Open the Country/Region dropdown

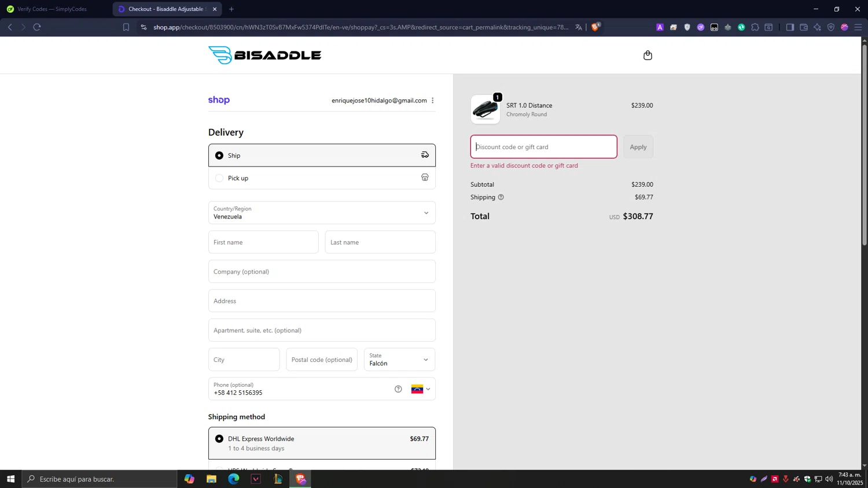[322, 213]
